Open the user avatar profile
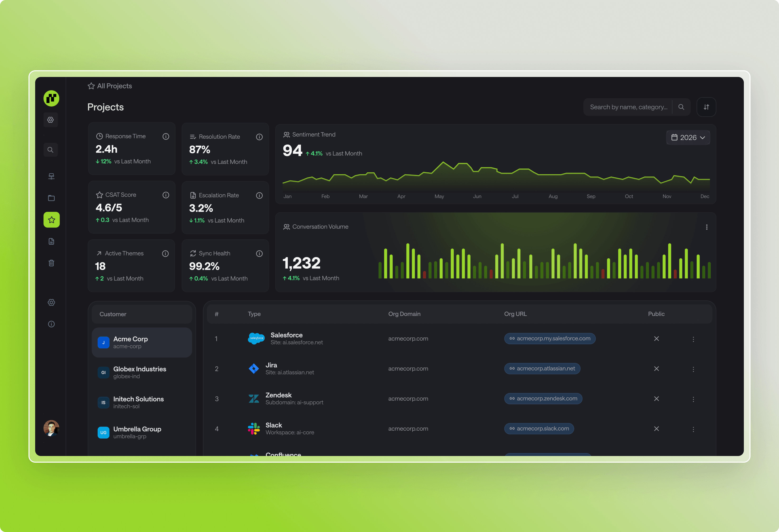This screenshot has height=532, width=779. [x=51, y=428]
